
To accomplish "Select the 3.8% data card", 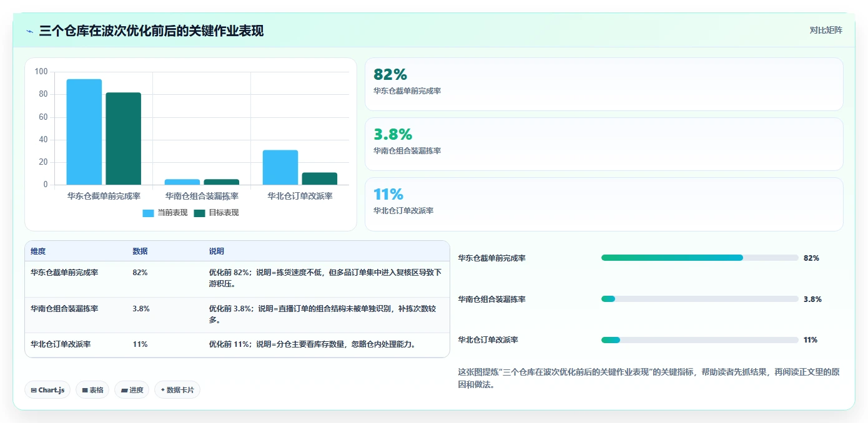I will 604,144.
